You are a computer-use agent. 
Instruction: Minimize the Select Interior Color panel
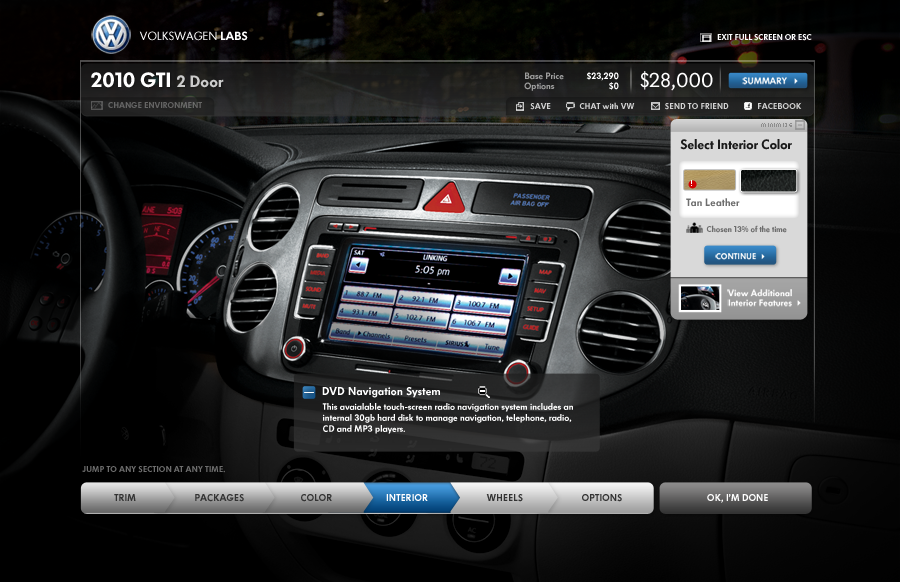(x=800, y=125)
